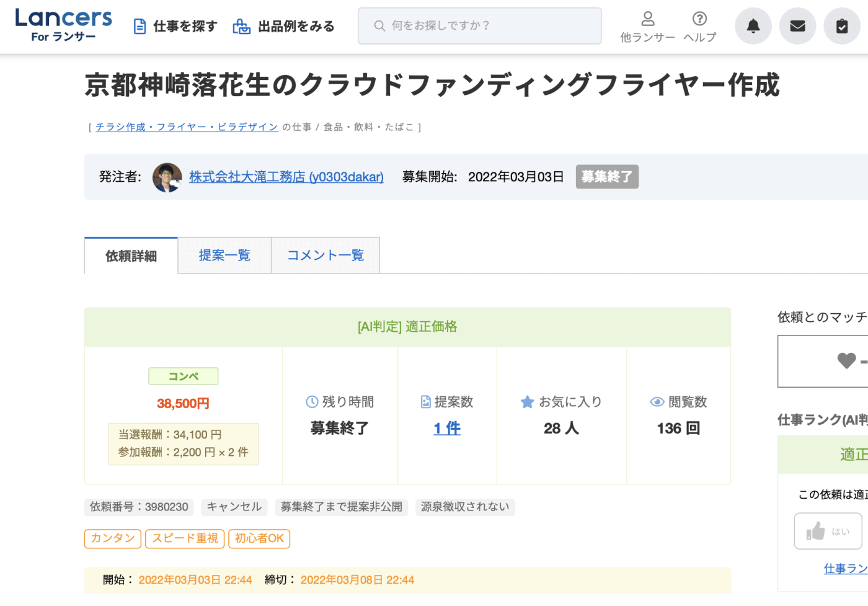The image size is (868, 606).
Task: Switch to the 提案一覧 tab
Action: (224, 256)
